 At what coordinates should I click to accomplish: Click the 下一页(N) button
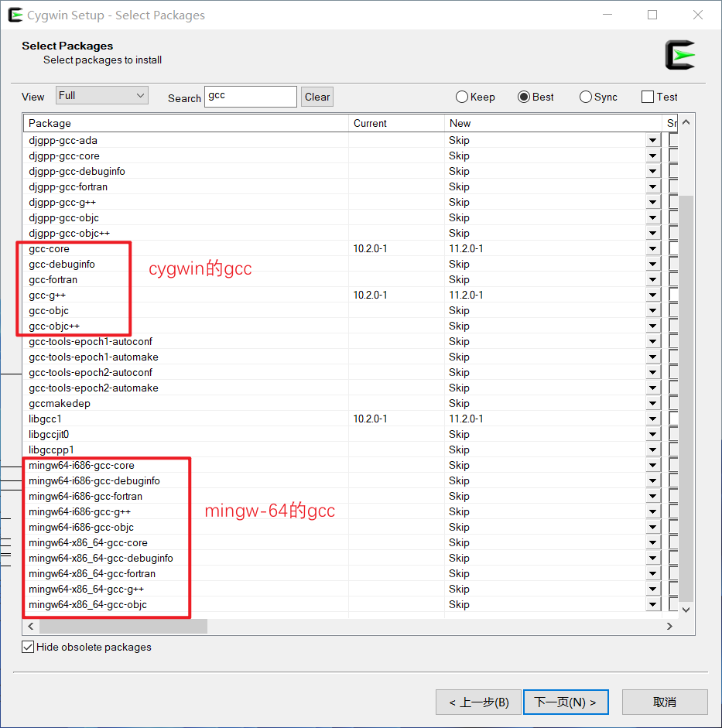(566, 702)
